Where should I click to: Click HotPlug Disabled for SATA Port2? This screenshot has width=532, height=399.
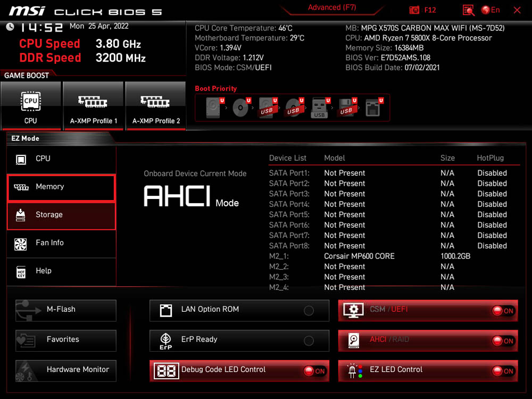point(492,184)
